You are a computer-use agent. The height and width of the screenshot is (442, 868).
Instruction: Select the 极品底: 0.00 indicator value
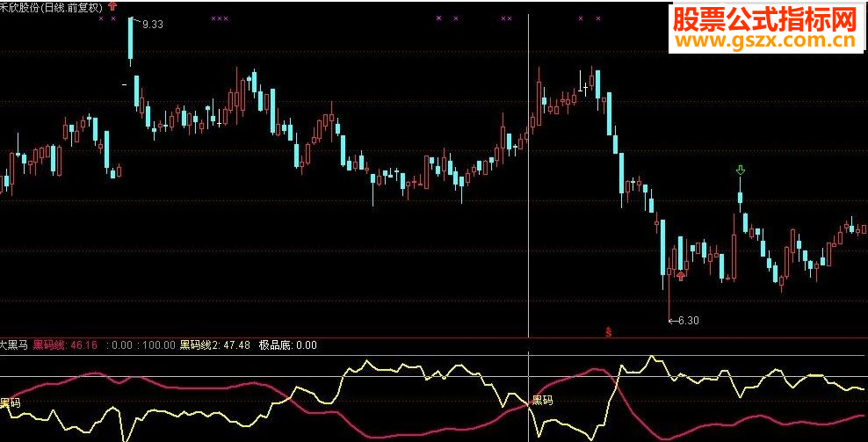coord(288,345)
